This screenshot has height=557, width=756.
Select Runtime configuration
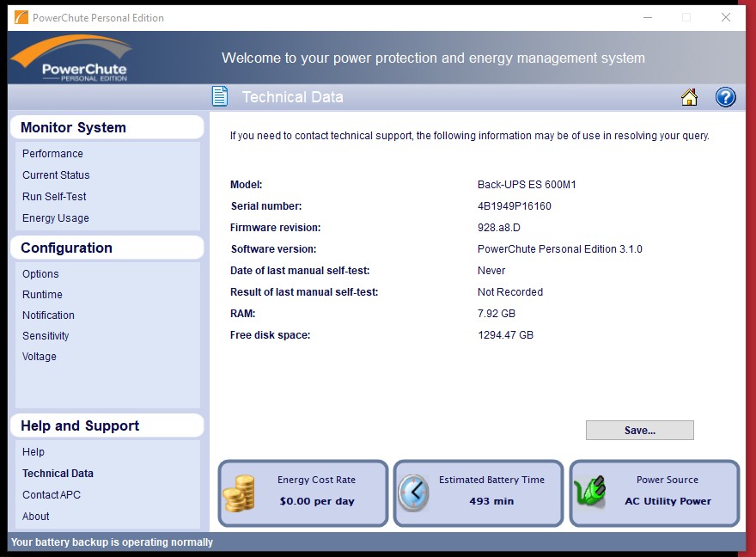[42, 295]
